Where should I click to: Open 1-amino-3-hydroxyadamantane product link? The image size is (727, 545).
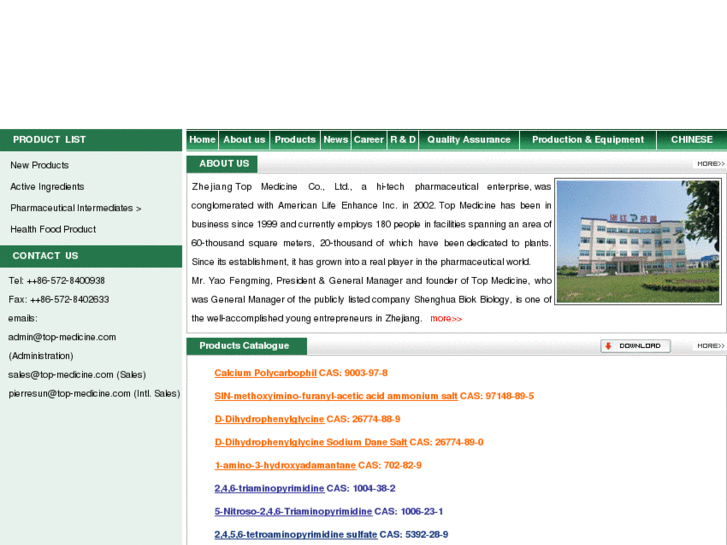[x=285, y=465]
